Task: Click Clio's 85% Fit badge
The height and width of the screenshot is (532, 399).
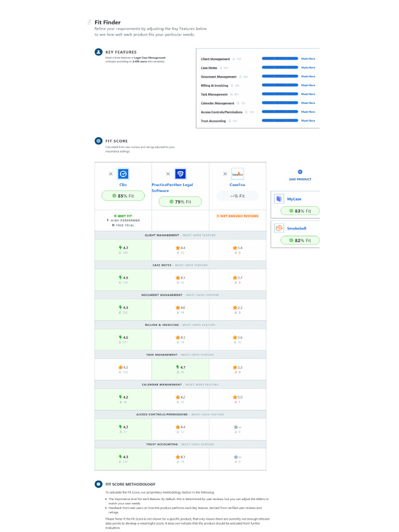Action: 123,196
